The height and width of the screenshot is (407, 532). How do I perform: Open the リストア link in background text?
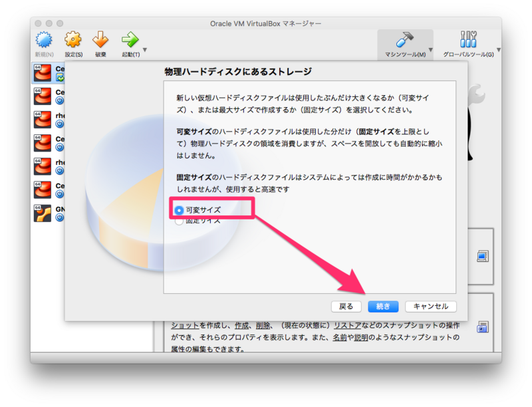coord(347,326)
